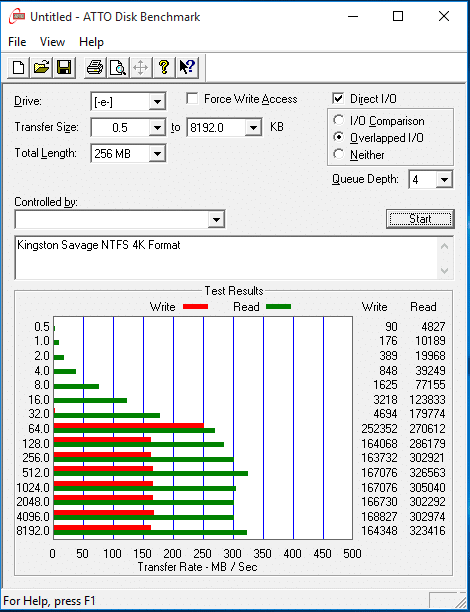Image resolution: width=470 pixels, height=612 pixels.
Task: Click the ATTO app icon in title bar
Action: 17,17
